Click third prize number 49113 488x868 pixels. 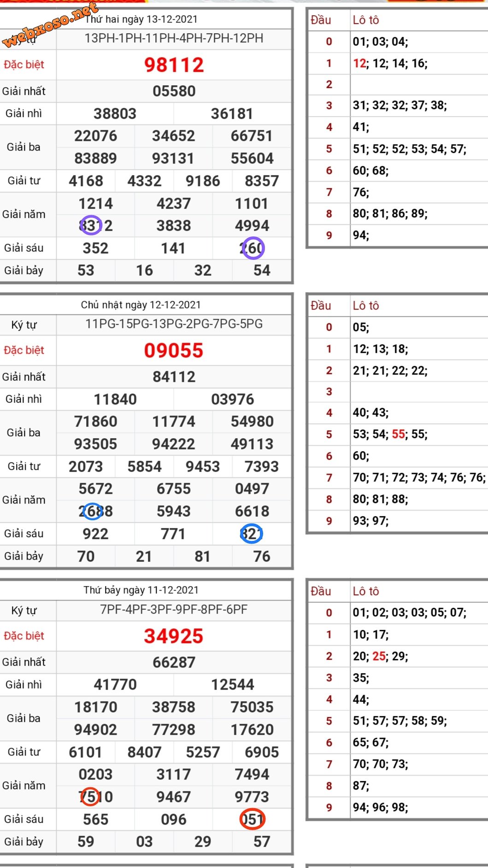click(x=252, y=444)
